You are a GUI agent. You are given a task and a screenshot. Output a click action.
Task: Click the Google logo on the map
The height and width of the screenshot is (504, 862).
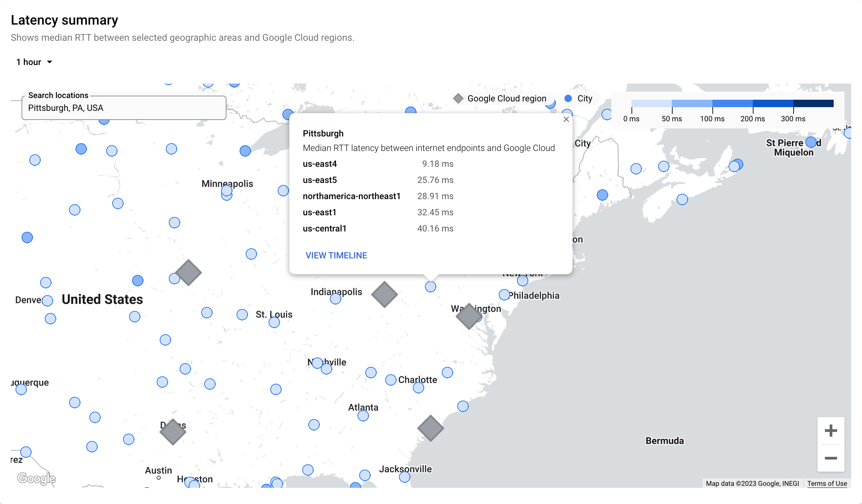36,478
